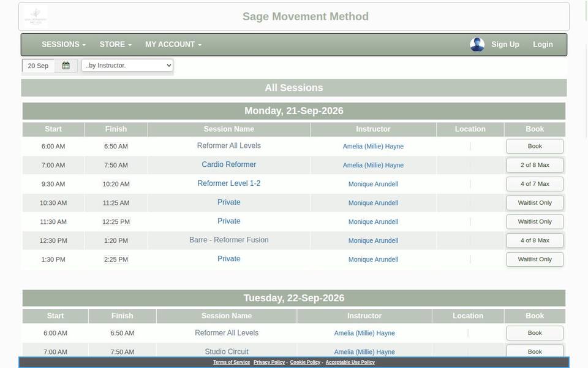Click Waitlist Only for 1:30 PM Private

(x=534, y=259)
